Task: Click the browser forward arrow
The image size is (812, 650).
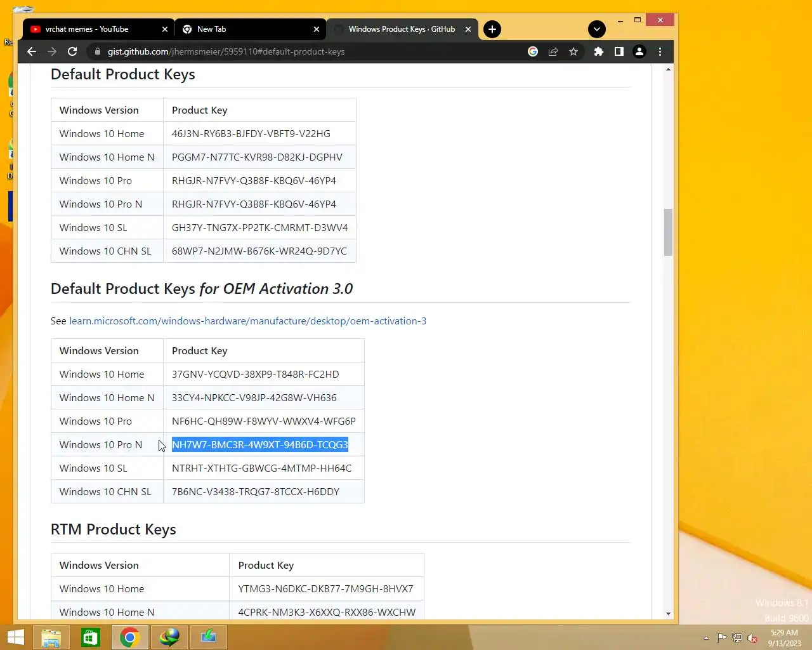Action: [x=52, y=51]
